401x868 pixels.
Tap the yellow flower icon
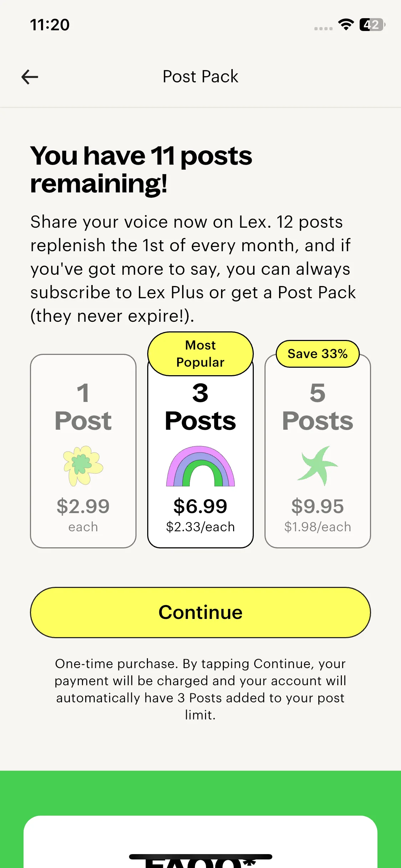coord(83,465)
